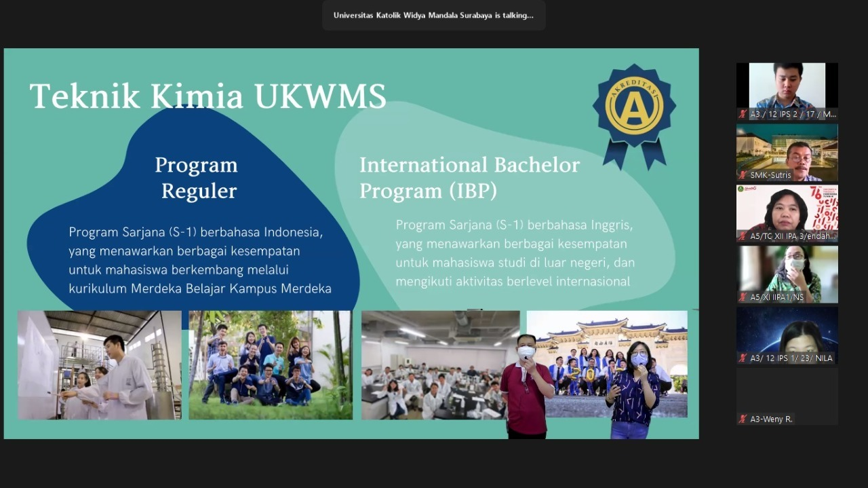Click the classroom lab coats photo

pos(434,364)
